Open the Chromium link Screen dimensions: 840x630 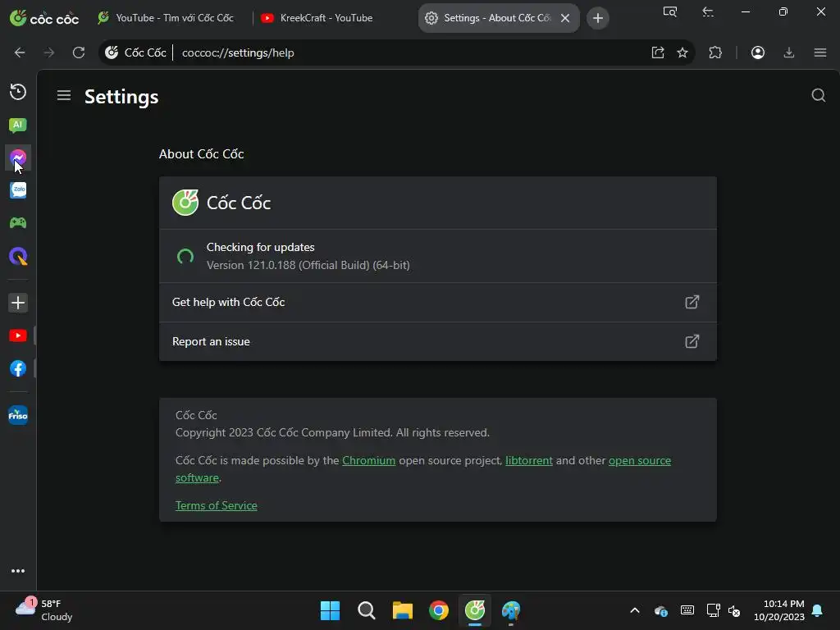[x=368, y=461]
